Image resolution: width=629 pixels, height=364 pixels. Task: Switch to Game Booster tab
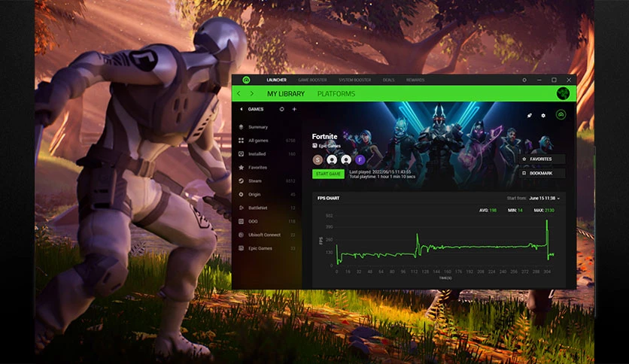click(312, 80)
